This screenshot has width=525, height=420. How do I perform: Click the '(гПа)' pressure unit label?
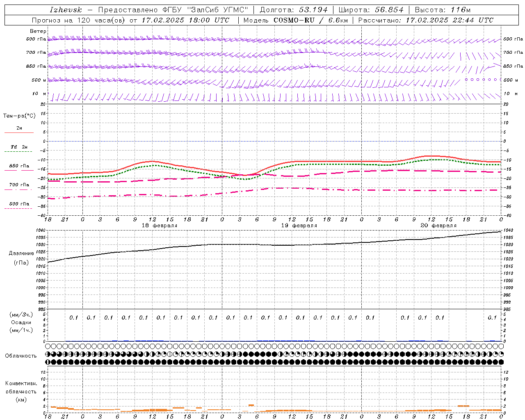pos(21,262)
